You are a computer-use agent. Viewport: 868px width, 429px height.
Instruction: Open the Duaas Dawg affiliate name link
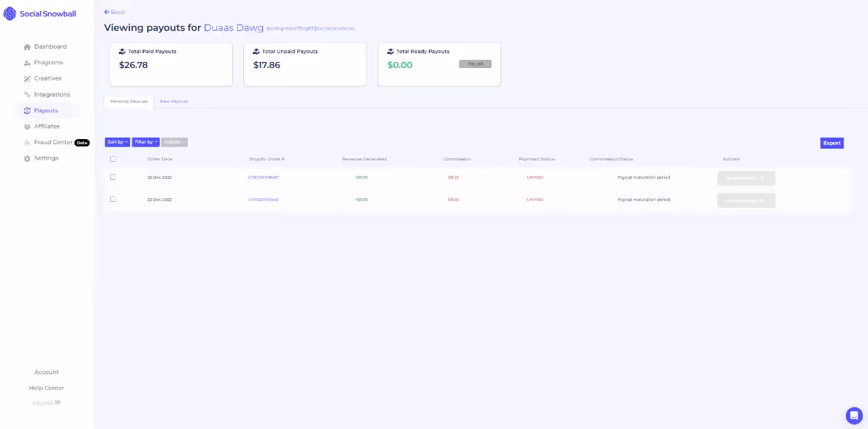[233, 27]
